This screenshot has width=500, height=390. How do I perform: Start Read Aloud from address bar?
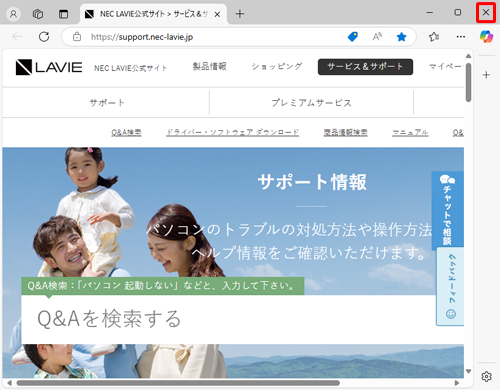pyautogui.click(x=377, y=37)
